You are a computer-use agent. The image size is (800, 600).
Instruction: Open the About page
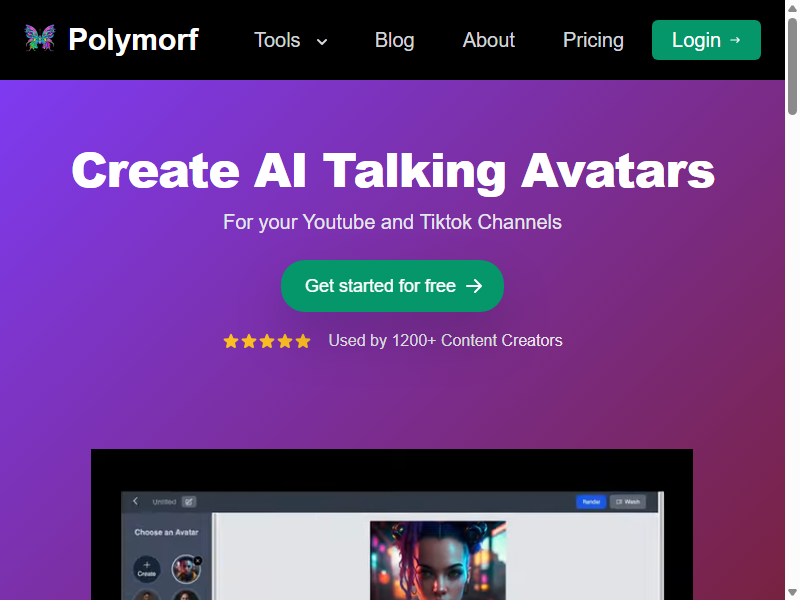pyautogui.click(x=488, y=40)
